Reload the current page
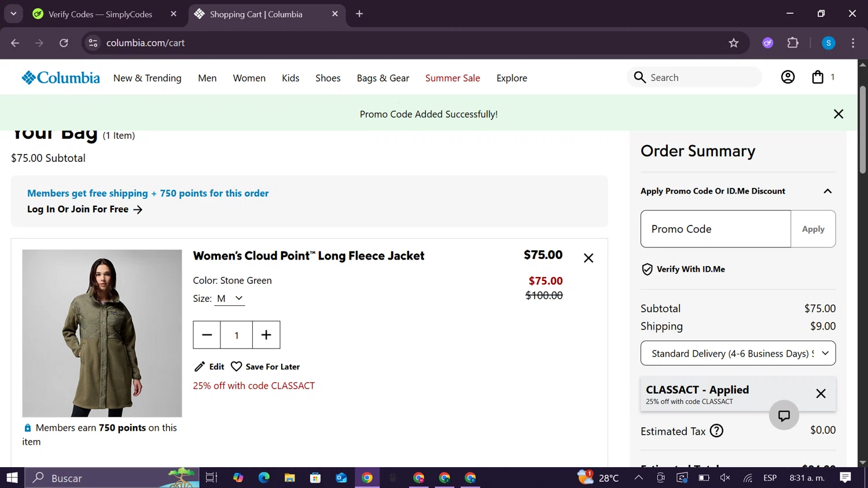Viewport: 868px width, 488px height. (64, 43)
